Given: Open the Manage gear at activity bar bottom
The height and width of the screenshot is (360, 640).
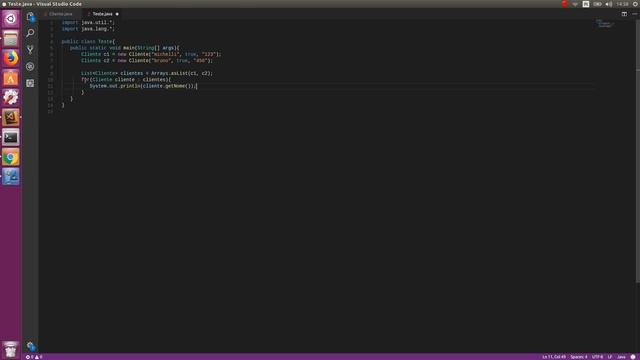Looking at the screenshot, I should 31,346.
